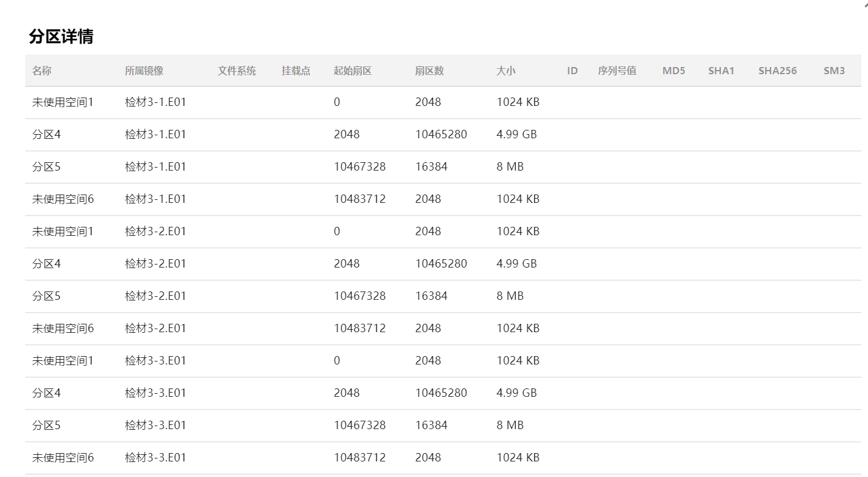The width and height of the screenshot is (868, 477).
Task: Click the SHA256 column header
Action: tap(777, 71)
